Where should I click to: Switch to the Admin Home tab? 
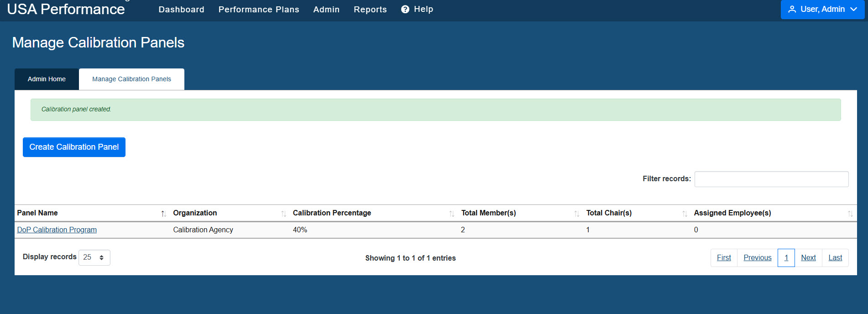(x=47, y=79)
